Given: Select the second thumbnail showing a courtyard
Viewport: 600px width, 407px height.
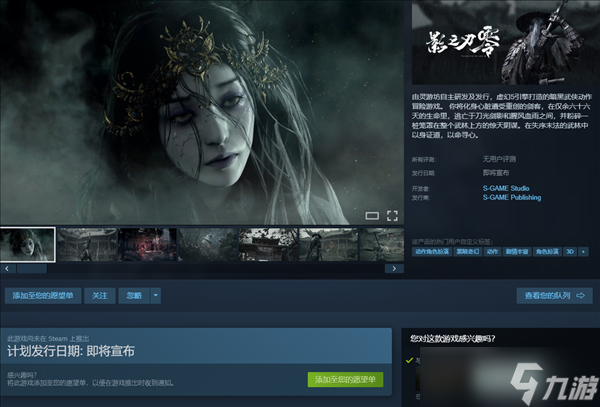Looking at the screenshot, I should tap(87, 245).
